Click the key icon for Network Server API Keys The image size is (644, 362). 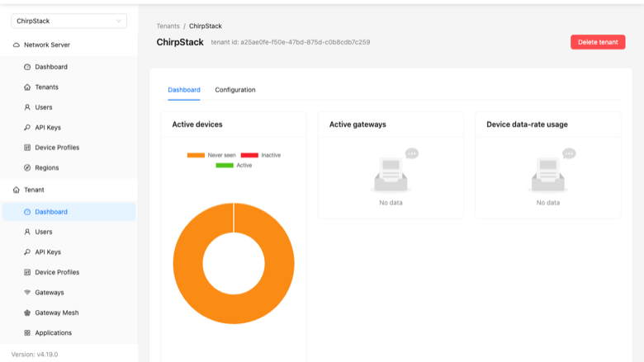[27, 128]
